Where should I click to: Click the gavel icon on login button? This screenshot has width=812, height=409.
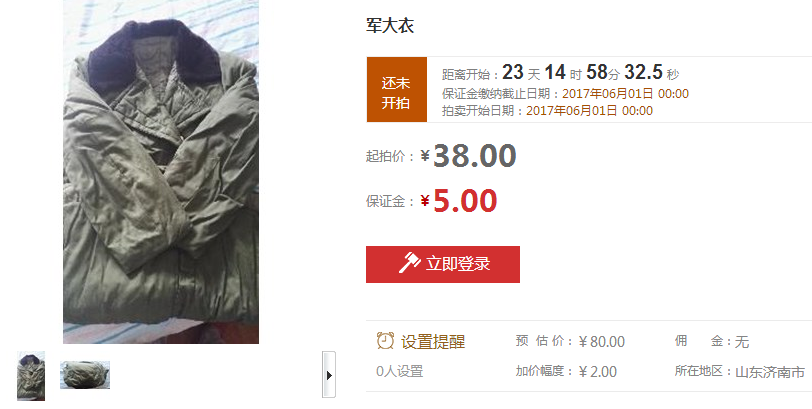point(409,262)
